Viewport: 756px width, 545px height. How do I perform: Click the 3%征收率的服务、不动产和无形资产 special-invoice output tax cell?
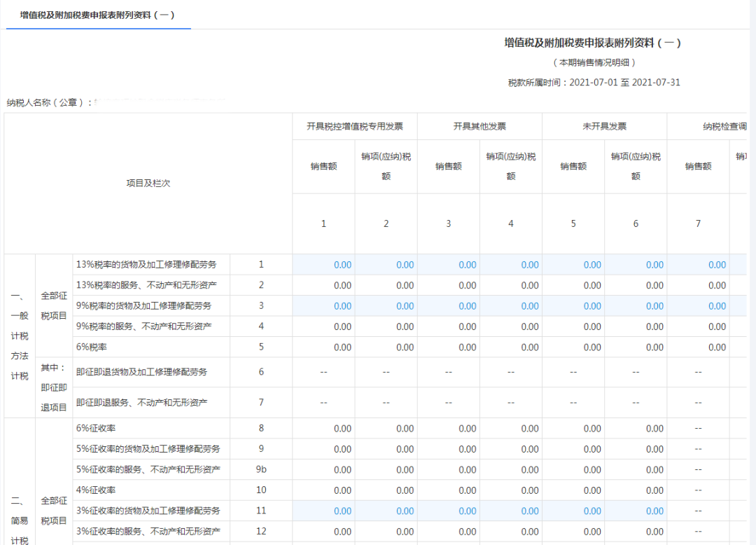386,532
